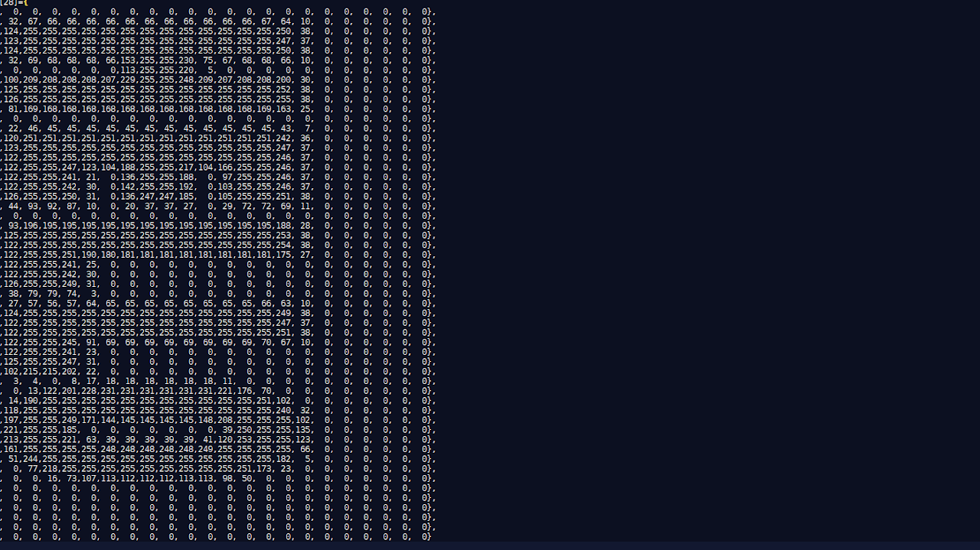Select the value 229 in the matrix

click(129, 80)
